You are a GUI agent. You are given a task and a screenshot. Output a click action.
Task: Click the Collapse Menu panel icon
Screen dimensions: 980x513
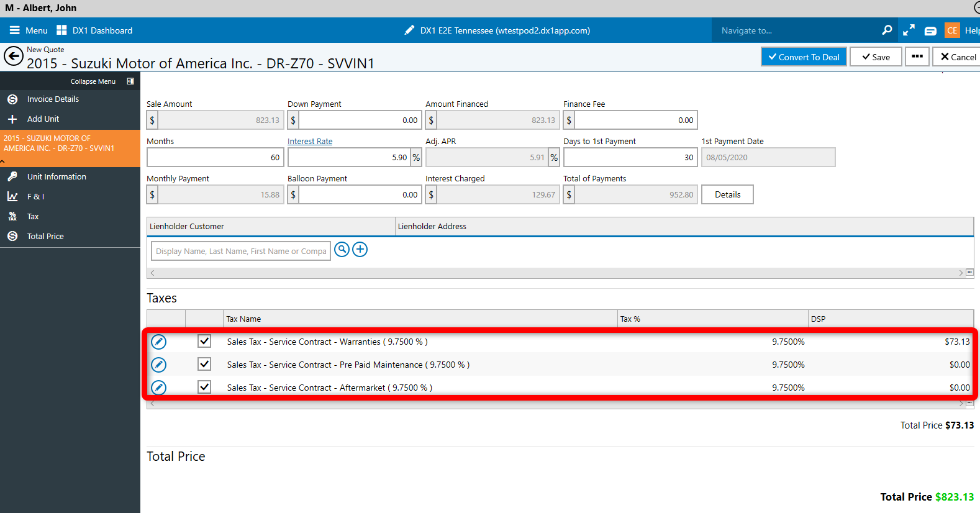point(130,81)
